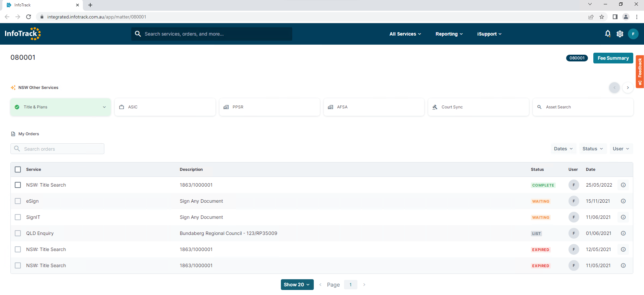Open the Feedback side tab
Viewport: 644px width, 295px height.
pos(640,71)
